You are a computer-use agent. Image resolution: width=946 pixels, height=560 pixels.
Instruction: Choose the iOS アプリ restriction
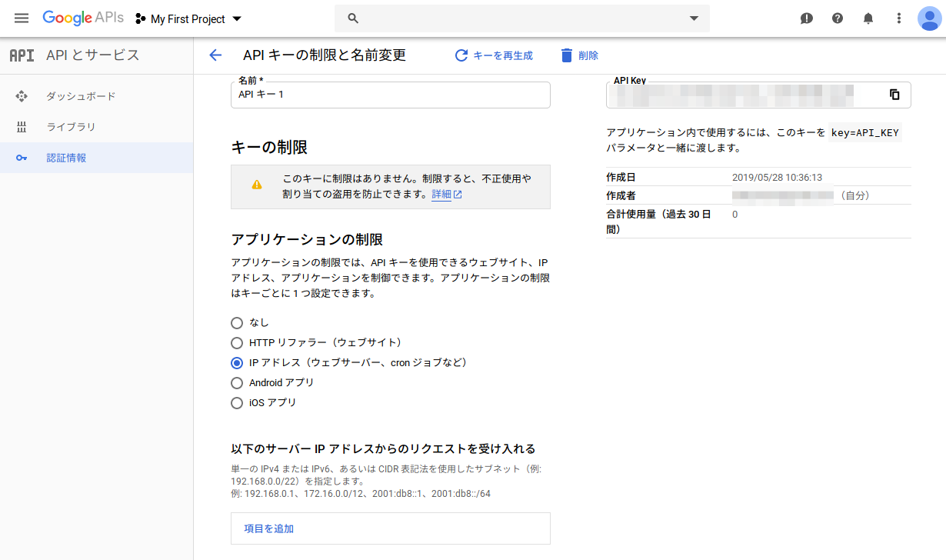pos(237,403)
